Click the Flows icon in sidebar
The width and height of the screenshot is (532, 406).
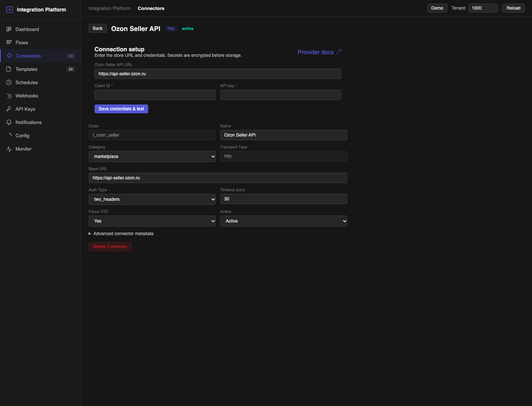coord(9,42)
